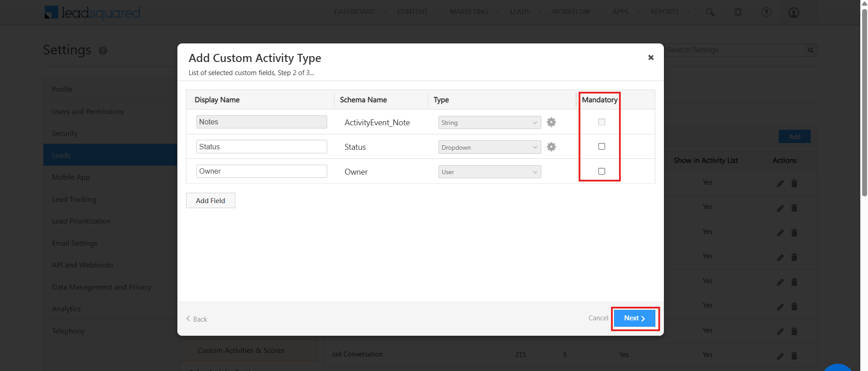Image resolution: width=868 pixels, height=371 pixels.
Task: Open the Dropdown type selector for Status
Action: (x=490, y=147)
